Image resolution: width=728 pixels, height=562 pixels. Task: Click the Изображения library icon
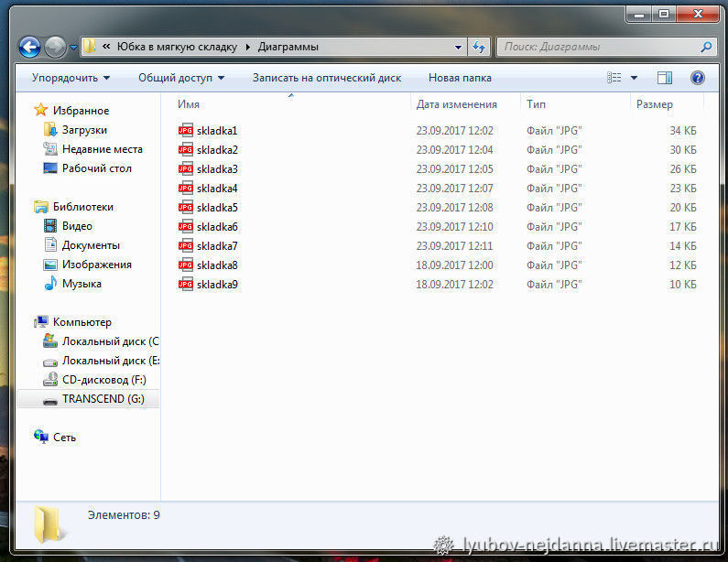pyautogui.click(x=50, y=265)
